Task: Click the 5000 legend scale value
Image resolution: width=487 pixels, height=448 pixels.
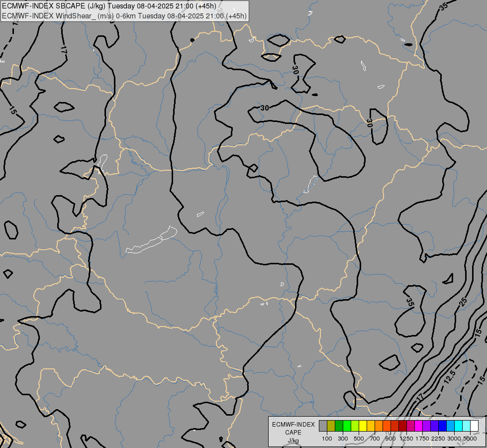Action: 470,439
